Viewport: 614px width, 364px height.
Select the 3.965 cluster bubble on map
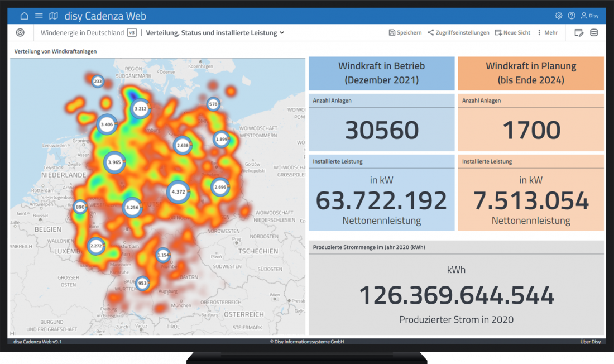click(x=114, y=162)
